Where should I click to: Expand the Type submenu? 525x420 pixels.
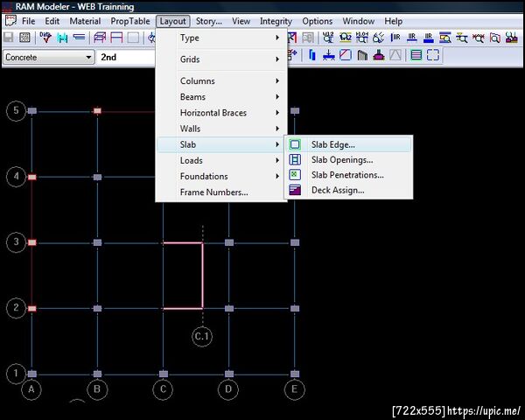pos(221,38)
